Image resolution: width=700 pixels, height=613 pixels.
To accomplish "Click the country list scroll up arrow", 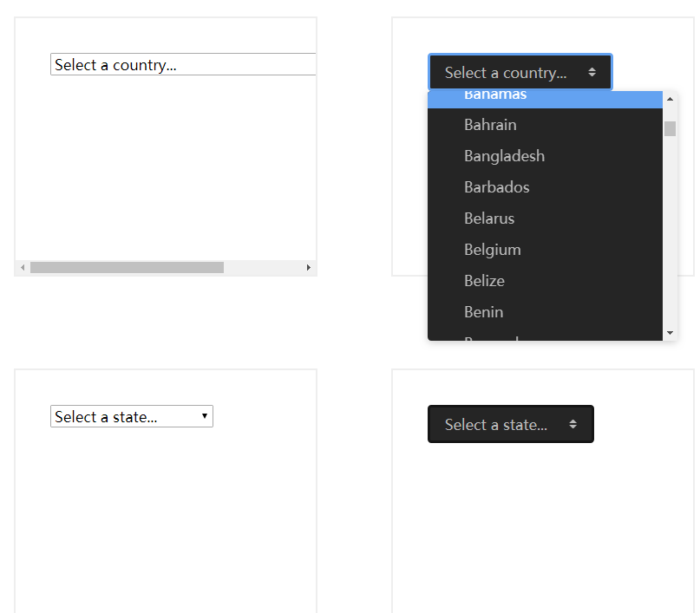I will pyautogui.click(x=670, y=99).
